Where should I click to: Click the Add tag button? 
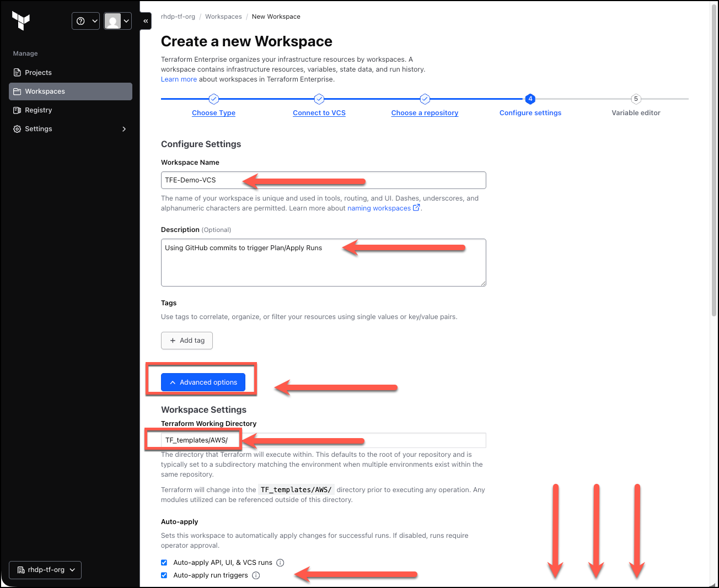point(187,341)
